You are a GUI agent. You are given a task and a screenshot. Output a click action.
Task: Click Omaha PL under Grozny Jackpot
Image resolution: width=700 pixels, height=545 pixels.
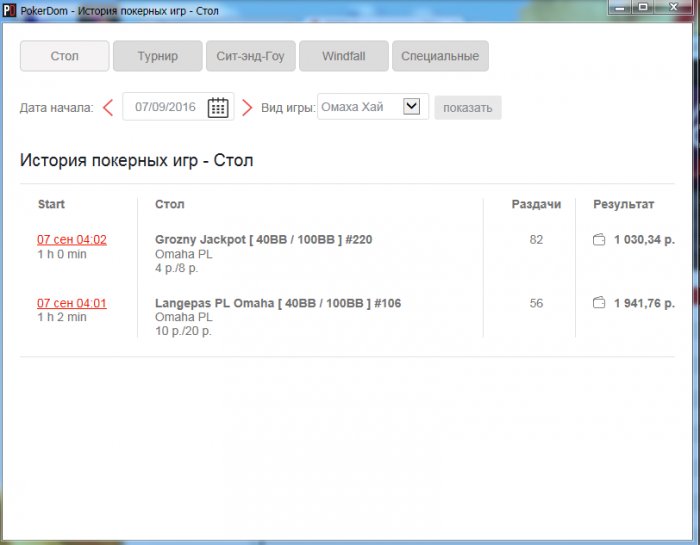click(183, 254)
